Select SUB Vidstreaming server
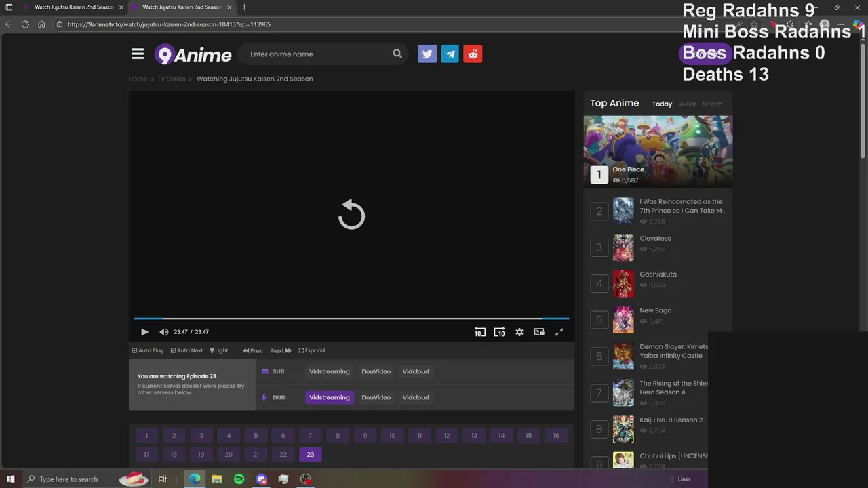This screenshot has width=868, height=488. [330, 371]
